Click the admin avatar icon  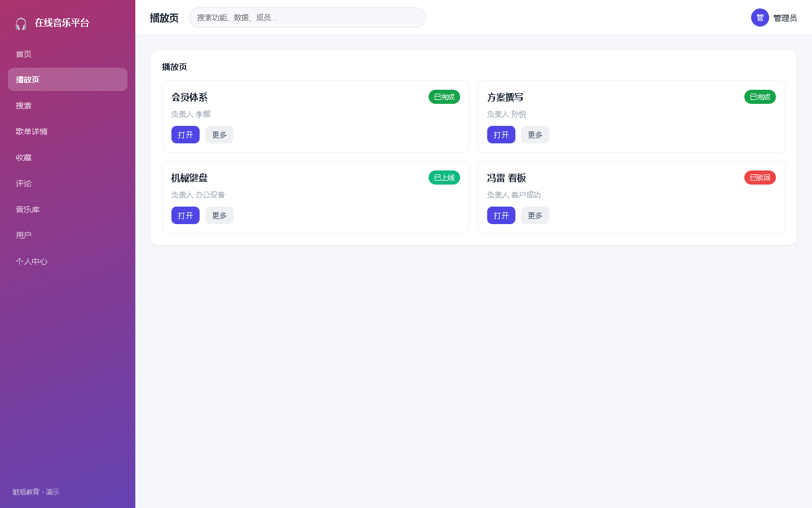(760, 17)
